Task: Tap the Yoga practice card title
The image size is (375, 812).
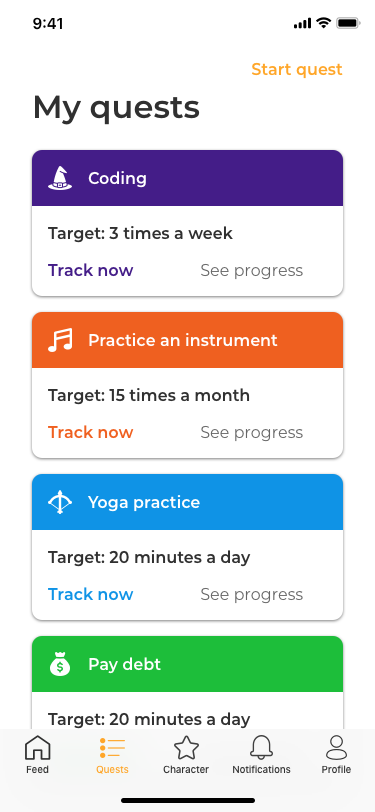Action: 144,502
